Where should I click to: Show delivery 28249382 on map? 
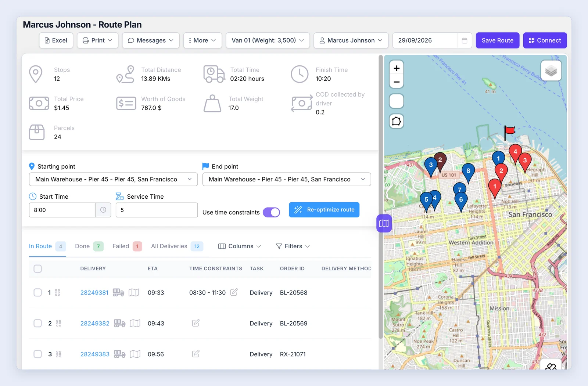pyautogui.click(x=135, y=323)
